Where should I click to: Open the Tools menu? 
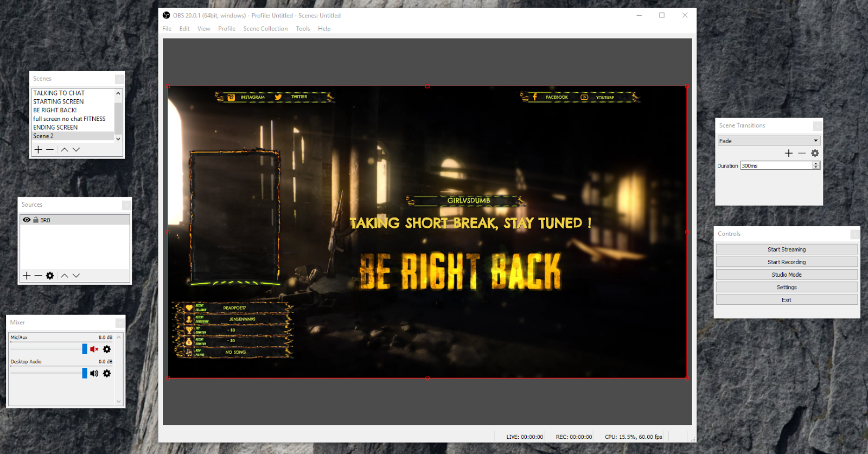coord(303,29)
